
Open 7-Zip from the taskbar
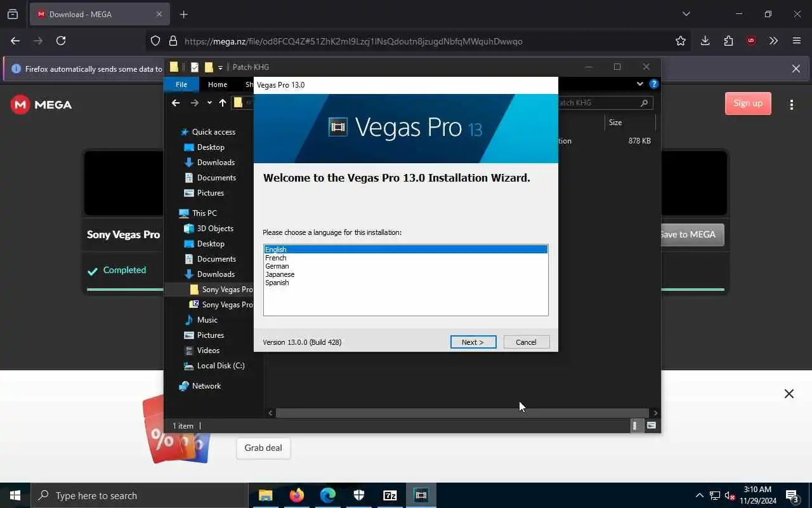coord(390,495)
